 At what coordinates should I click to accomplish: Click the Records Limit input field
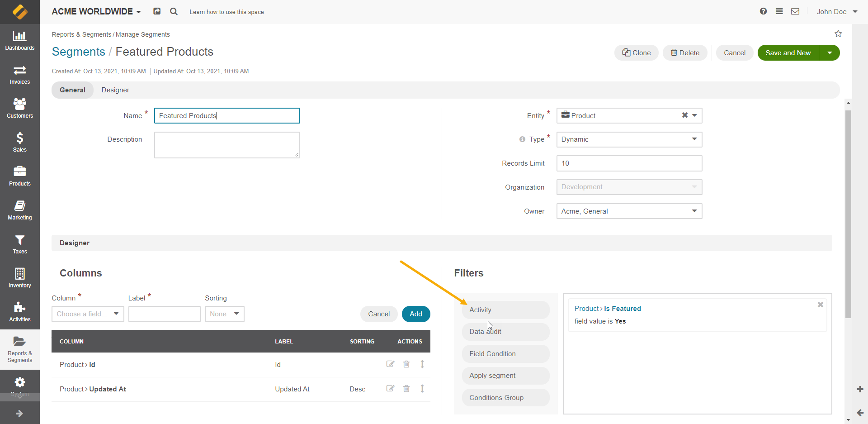point(629,163)
